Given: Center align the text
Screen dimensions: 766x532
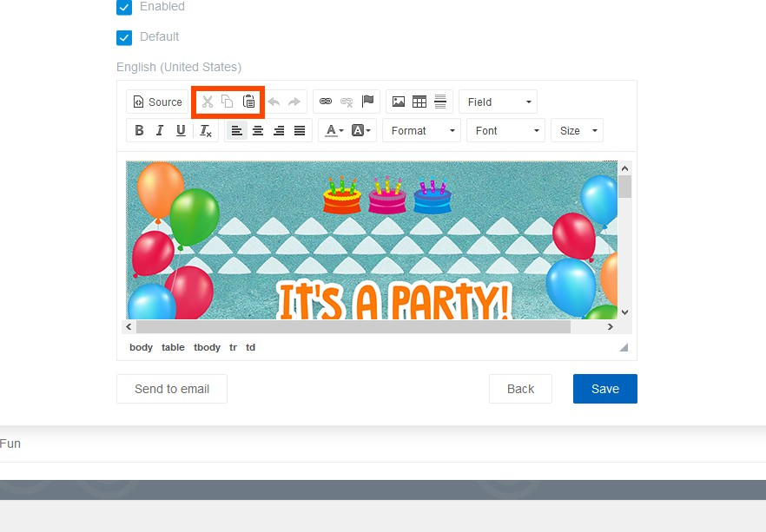Looking at the screenshot, I should (258, 130).
